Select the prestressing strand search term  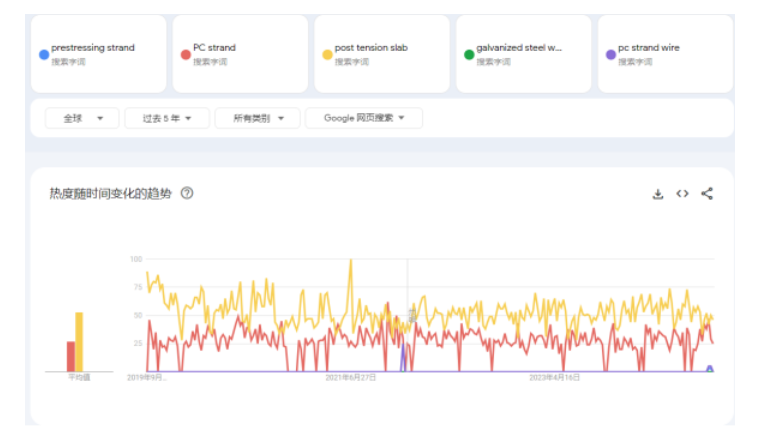[x=93, y=48]
